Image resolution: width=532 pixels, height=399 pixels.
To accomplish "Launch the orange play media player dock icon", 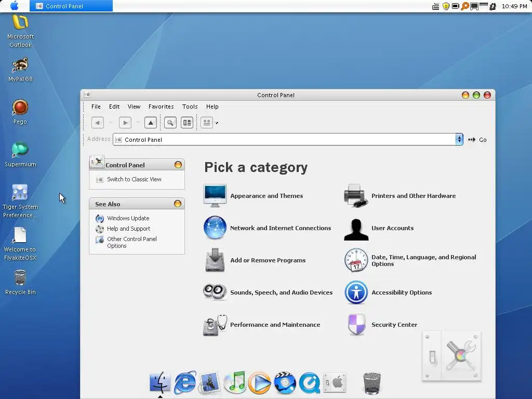I will (260, 383).
